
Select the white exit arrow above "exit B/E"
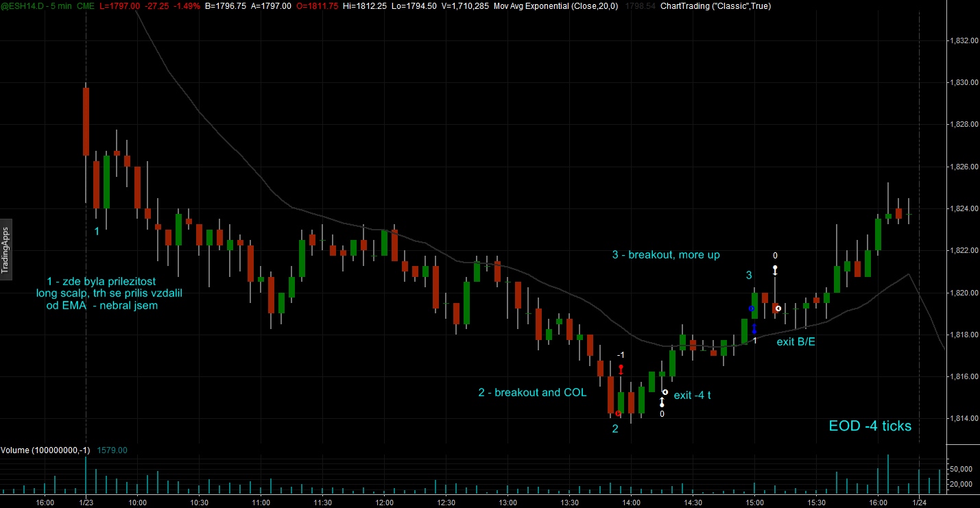coord(775,270)
